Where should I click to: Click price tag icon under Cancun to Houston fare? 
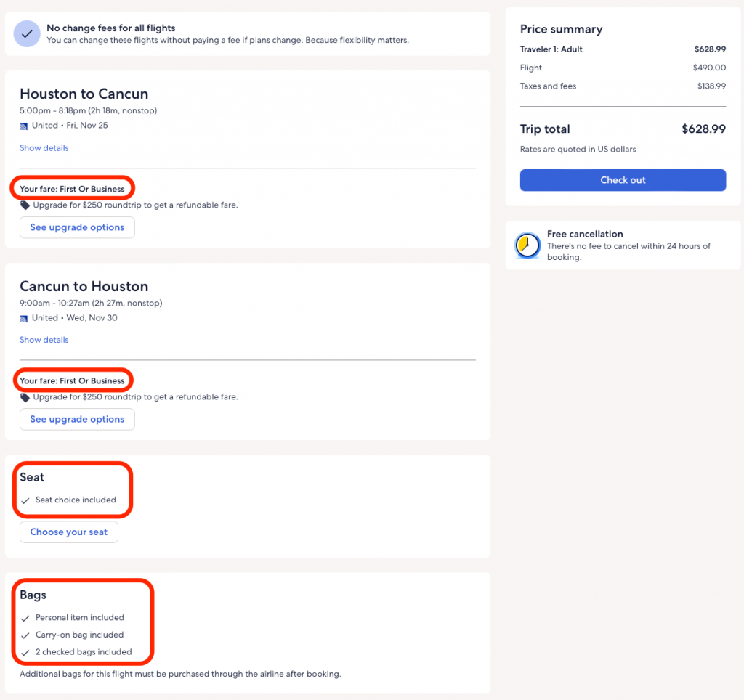[x=25, y=397]
